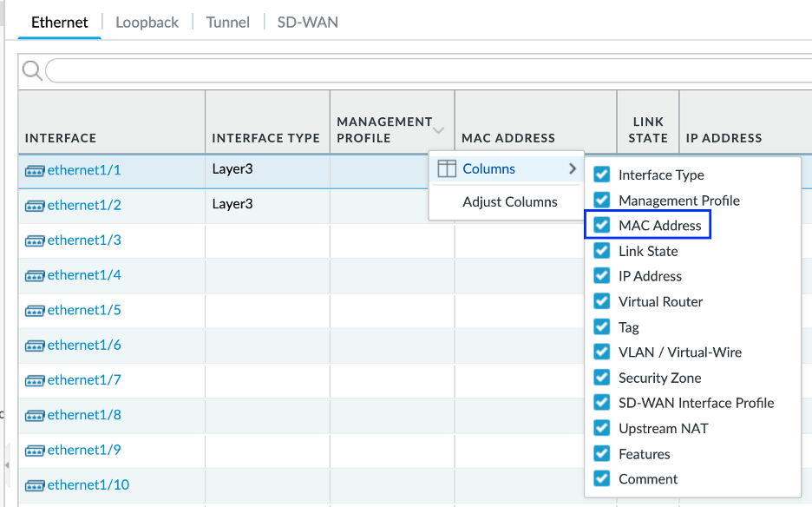Open Management Profile column dropdown arrow
This screenshot has width=812, height=507.
pyautogui.click(x=438, y=130)
